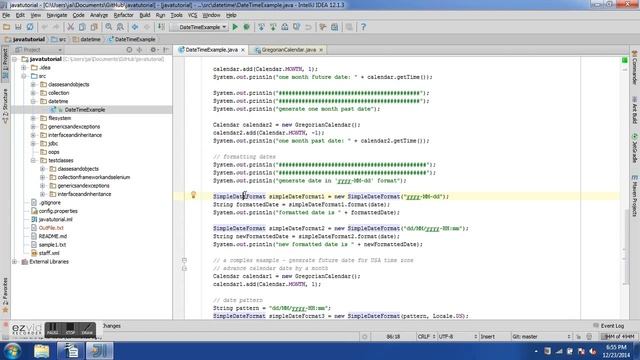Viewport: 640px width, 360px height.
Task: Open the VCS menu
Action: (192, 15)
